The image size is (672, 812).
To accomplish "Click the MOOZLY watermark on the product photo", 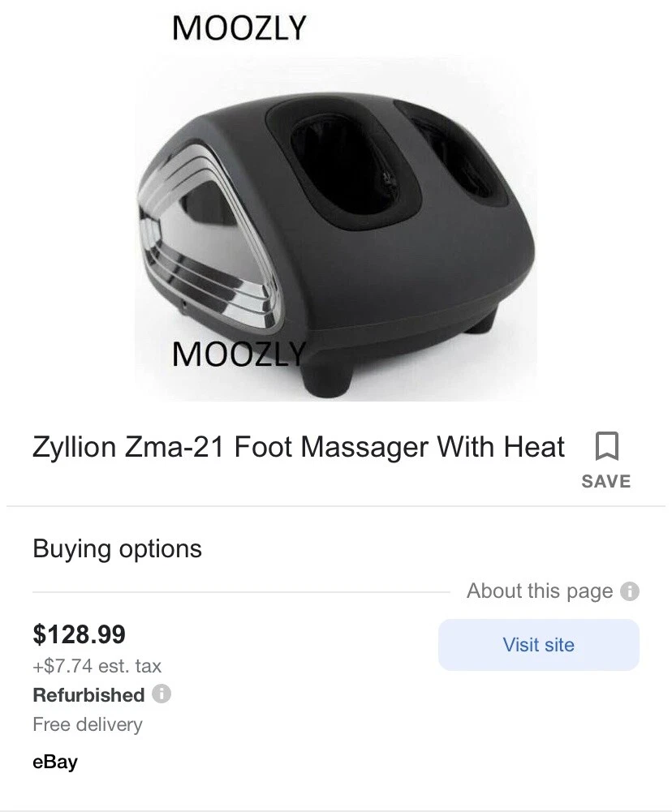I will pyautogui.click(x=239, y=354).
